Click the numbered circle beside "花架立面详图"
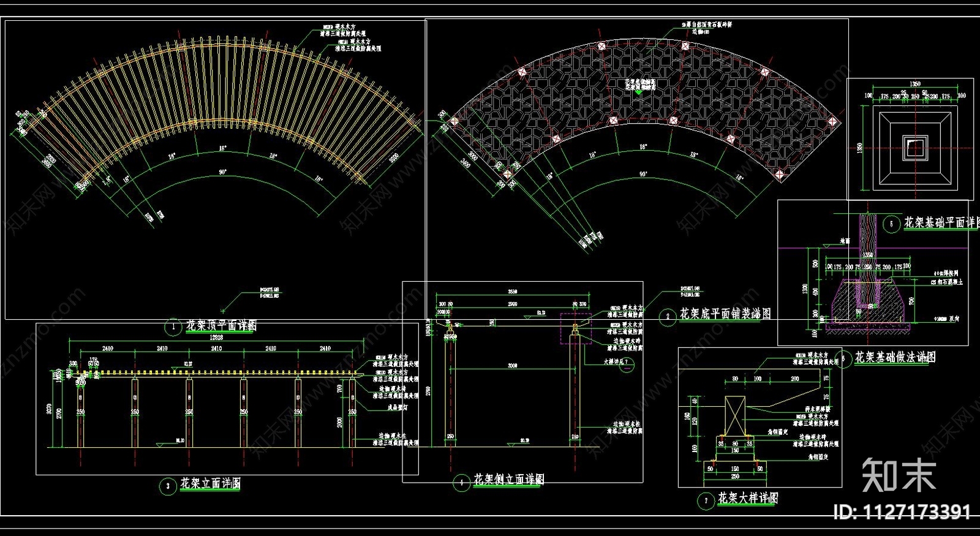Viewport: 980px width, 536px height. pyautogui.click(x=168, y=488)
